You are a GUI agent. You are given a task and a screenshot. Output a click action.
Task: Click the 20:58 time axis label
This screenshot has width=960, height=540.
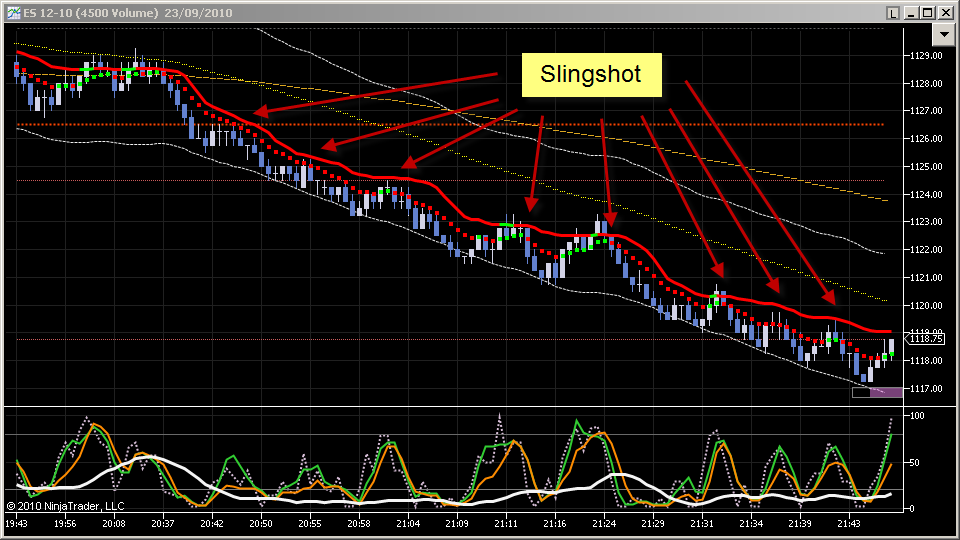[x=359, y=523]
